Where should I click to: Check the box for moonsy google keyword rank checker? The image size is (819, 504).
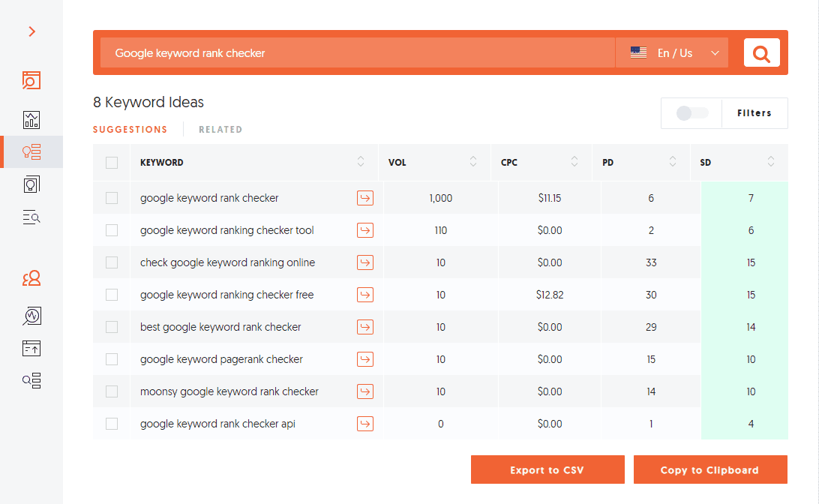point(112,391)
